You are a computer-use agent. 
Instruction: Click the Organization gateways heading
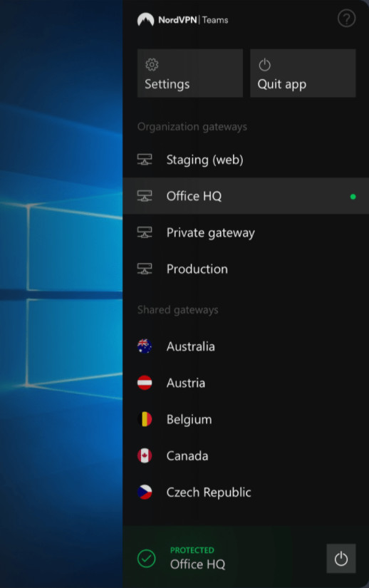(x=192, y=127)
